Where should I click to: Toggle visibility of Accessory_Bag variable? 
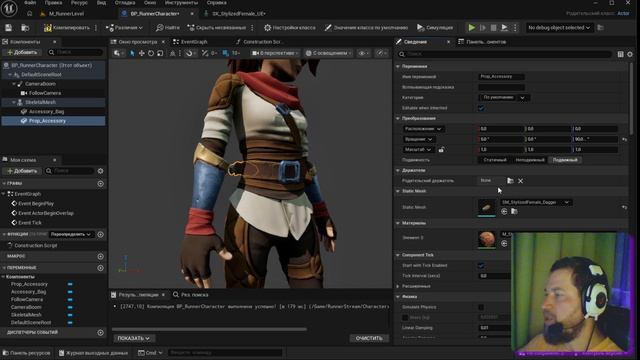coord(70,292)
